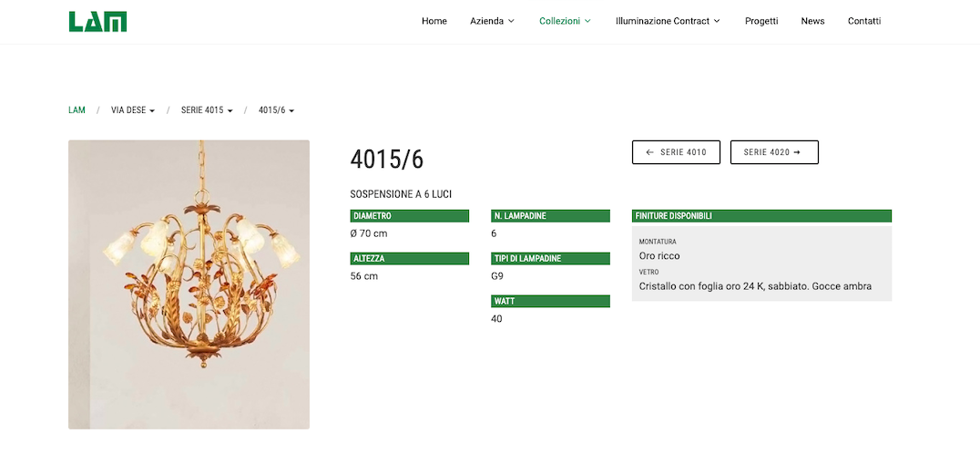
Task: Open the 4015/6 breadcrumb dropdown
Action: (x=276, y=110)
